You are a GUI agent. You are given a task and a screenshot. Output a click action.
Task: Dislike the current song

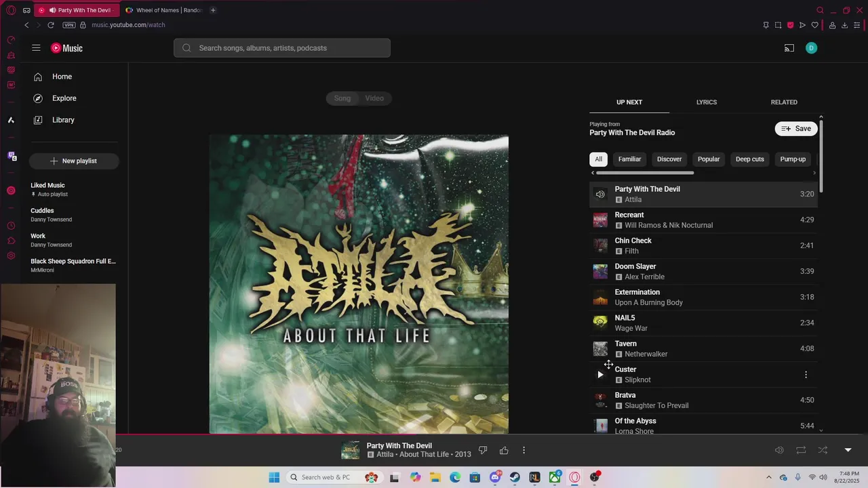click(x=483, y=450)
